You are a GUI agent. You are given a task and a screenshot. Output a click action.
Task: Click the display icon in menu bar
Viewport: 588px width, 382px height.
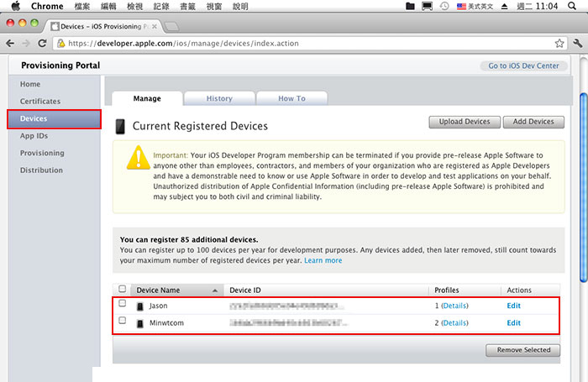tap(427, 6)
